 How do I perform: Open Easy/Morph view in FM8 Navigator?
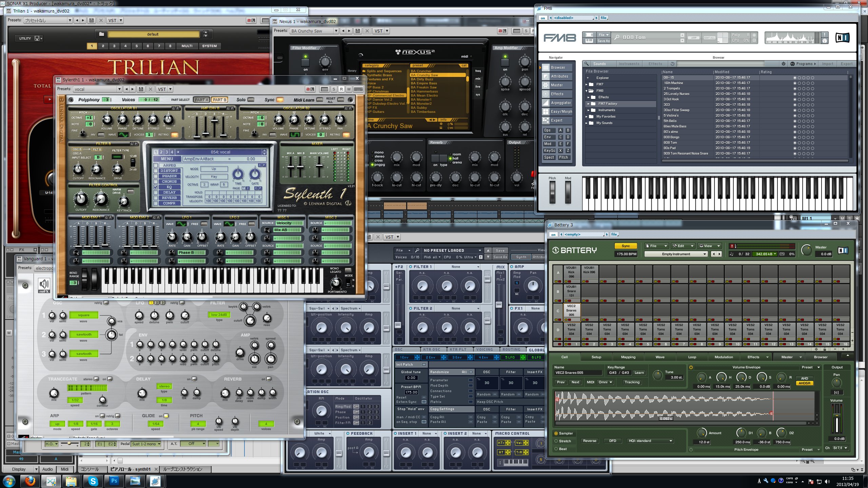[557, 111]
